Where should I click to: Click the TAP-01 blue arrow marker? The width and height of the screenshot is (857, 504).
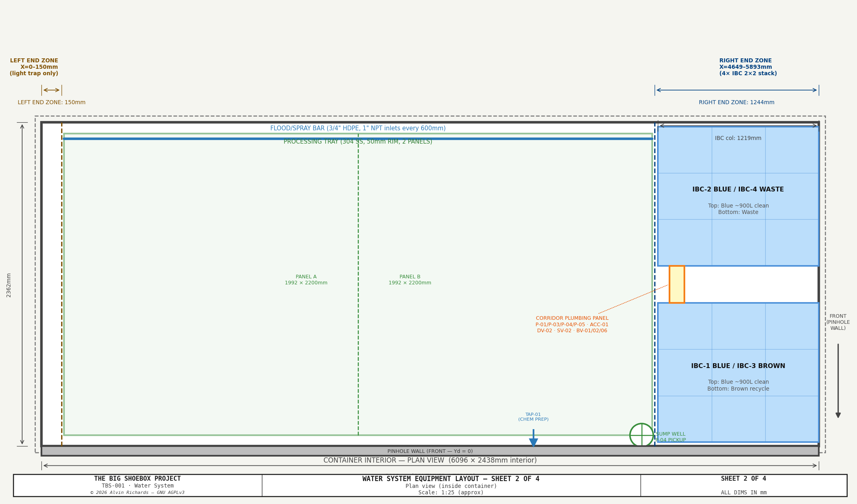534,438
